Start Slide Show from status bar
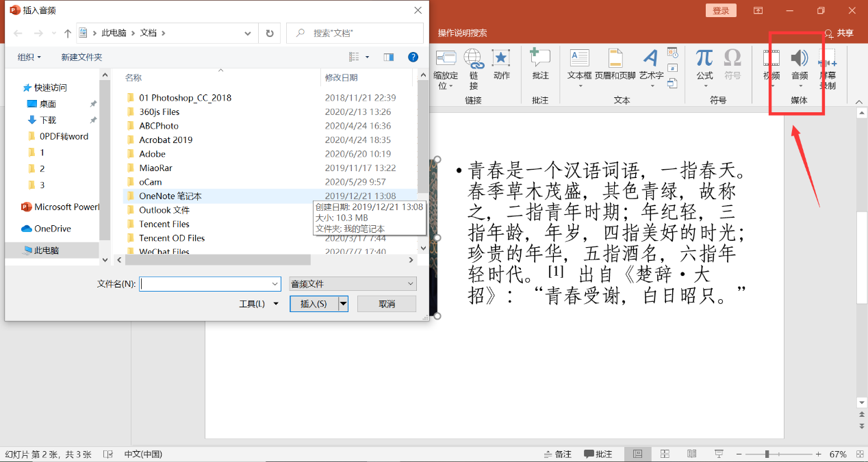 tap(719, 454)
